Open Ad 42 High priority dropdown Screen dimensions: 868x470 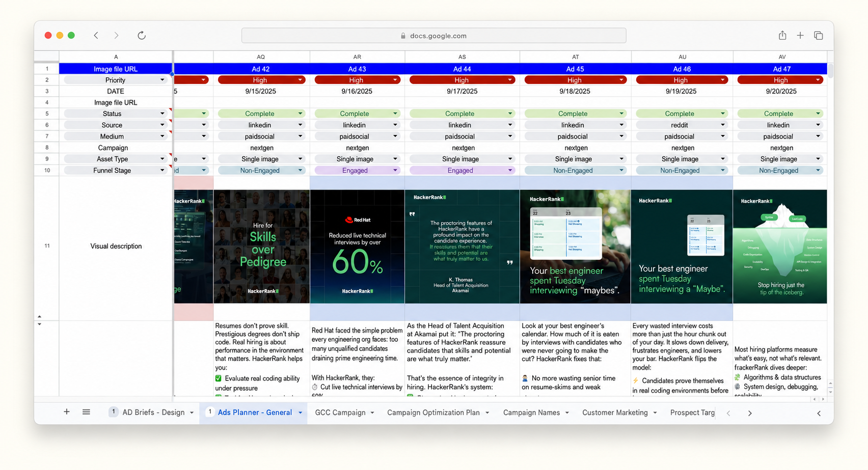click(x=301, y=80)
